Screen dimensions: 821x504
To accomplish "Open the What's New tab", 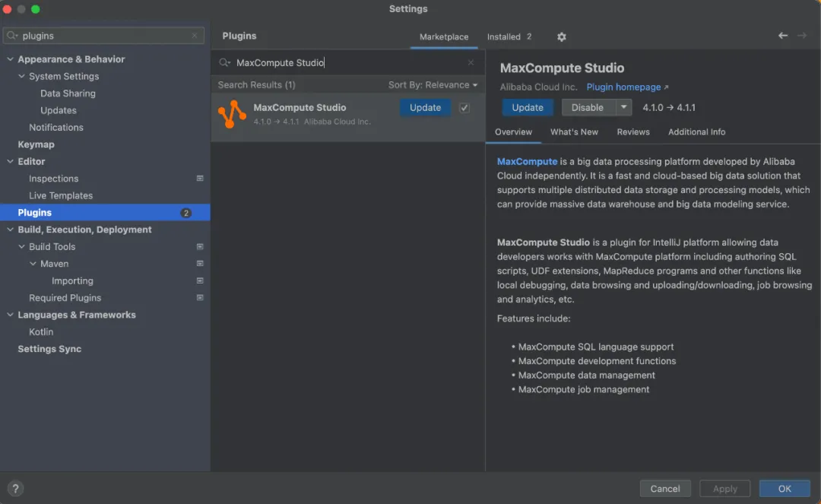I will 574,132.
